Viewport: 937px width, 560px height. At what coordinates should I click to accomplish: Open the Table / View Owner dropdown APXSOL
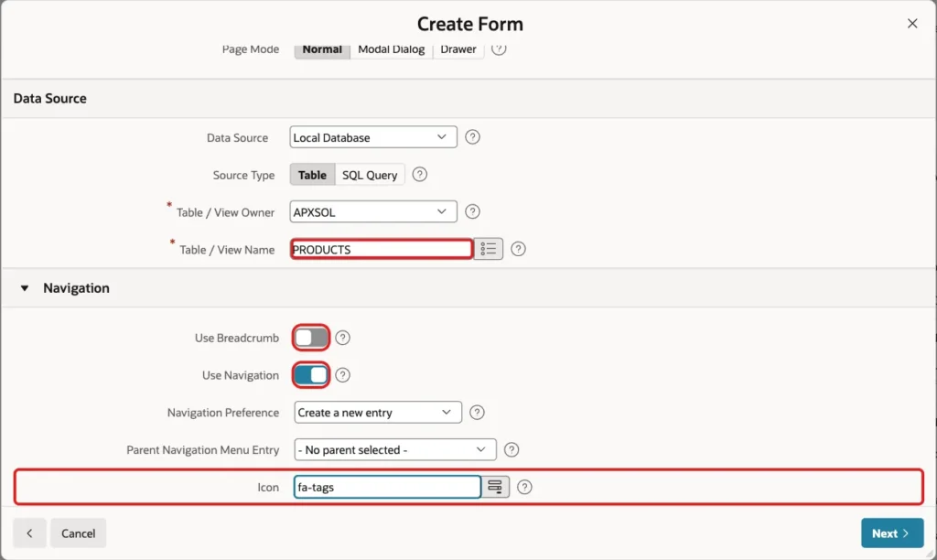pyautogui.click(x=373, y=211)
